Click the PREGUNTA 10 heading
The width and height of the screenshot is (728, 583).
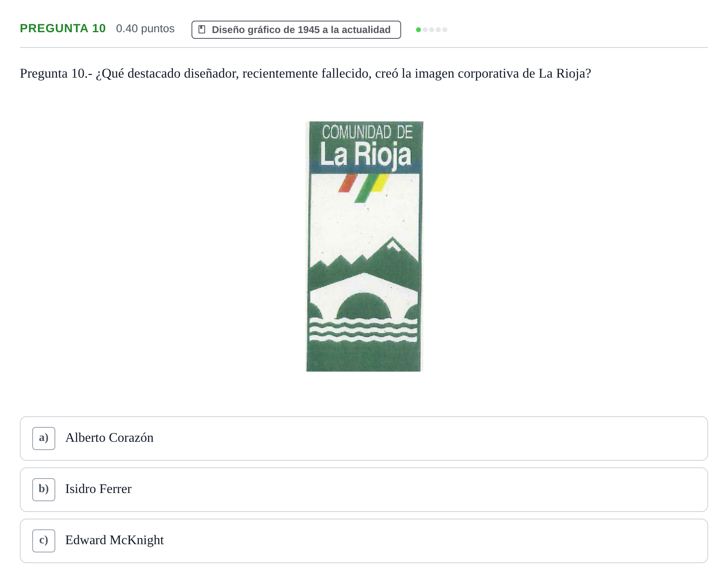click(63, 28)
